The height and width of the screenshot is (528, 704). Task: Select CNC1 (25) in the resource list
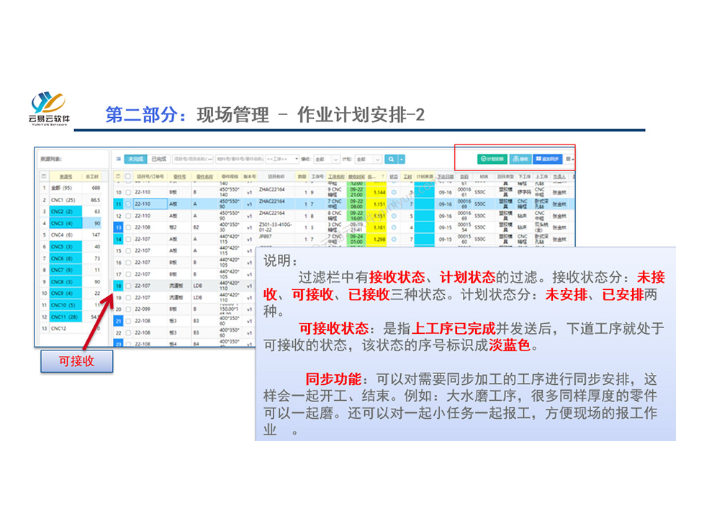point(71,200)
